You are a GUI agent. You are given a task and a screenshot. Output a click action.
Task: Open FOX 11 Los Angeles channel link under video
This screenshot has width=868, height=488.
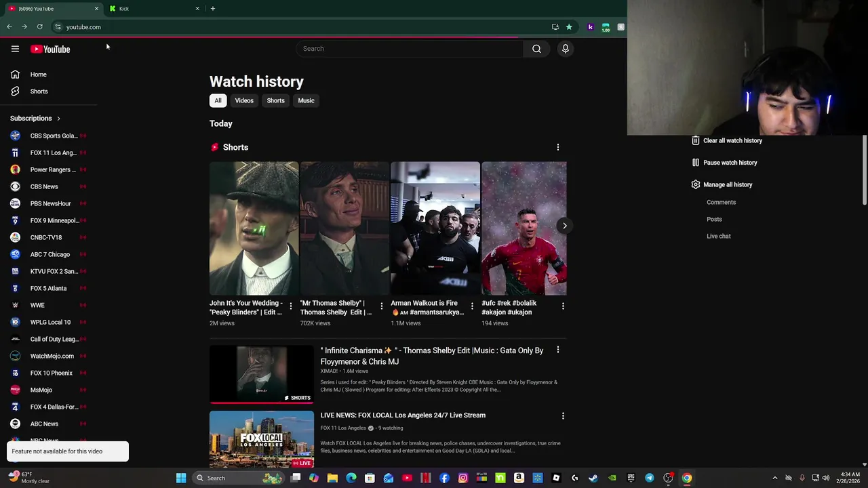343,428
